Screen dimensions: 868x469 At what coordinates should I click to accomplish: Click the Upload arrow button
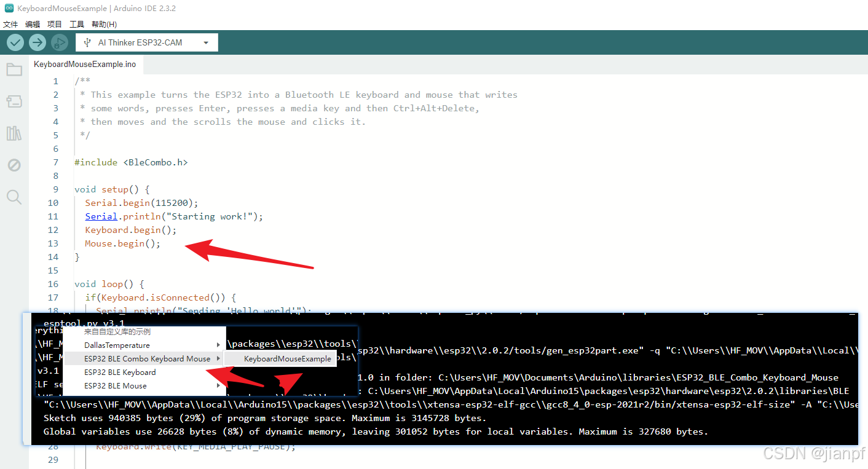(37, 42)
